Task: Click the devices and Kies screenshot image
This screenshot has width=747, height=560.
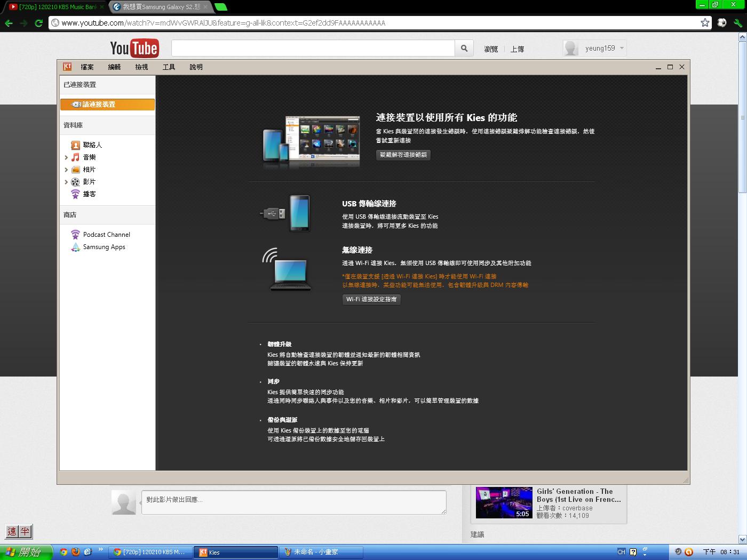Action: pos(311,141)
